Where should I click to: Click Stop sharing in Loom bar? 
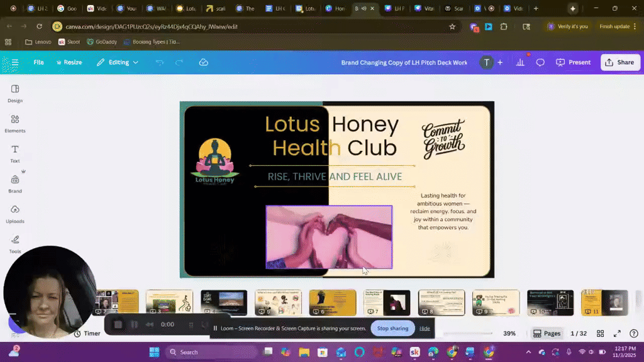(x=392, y=328)
